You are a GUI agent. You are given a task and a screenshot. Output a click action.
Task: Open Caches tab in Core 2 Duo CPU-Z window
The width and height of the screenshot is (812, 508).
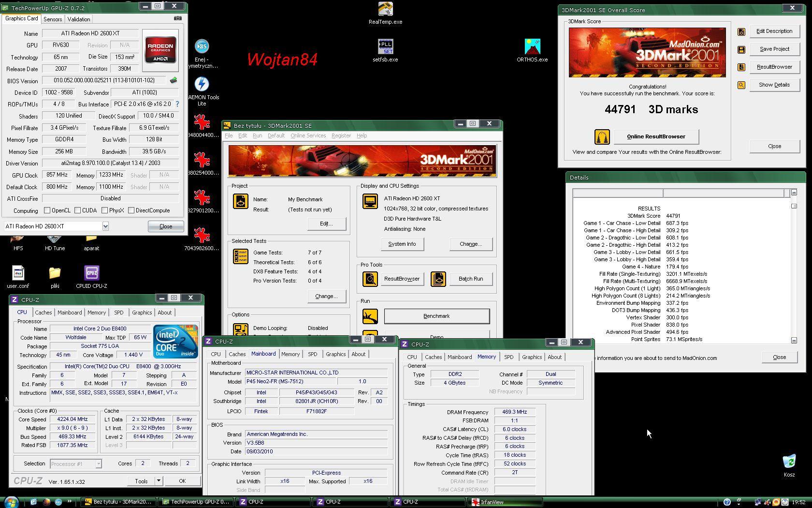tap(43, 313)
